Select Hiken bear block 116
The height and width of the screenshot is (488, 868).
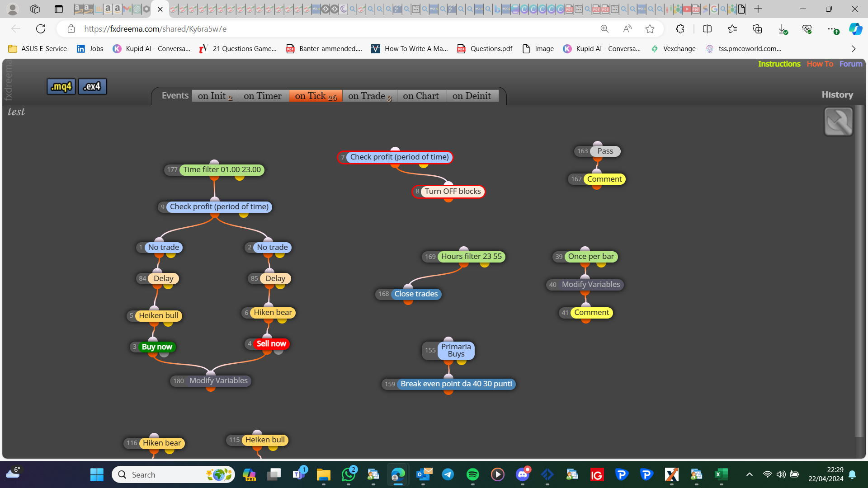154,443
